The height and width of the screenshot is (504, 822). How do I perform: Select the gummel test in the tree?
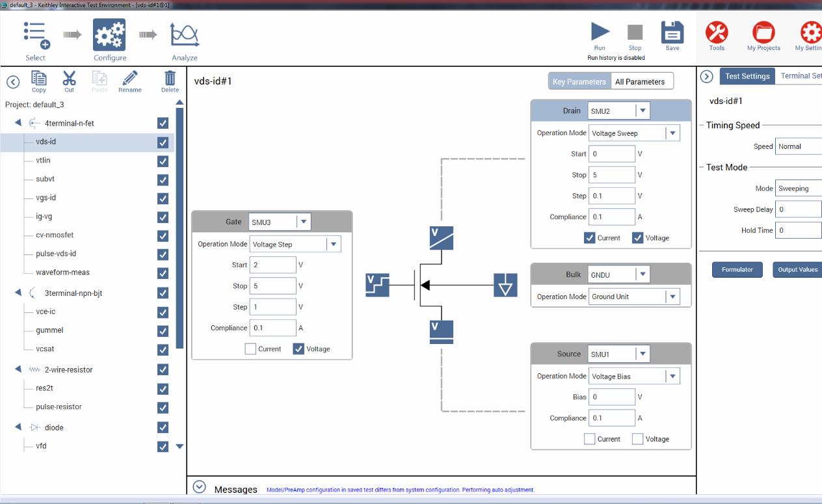pos(49,330)
